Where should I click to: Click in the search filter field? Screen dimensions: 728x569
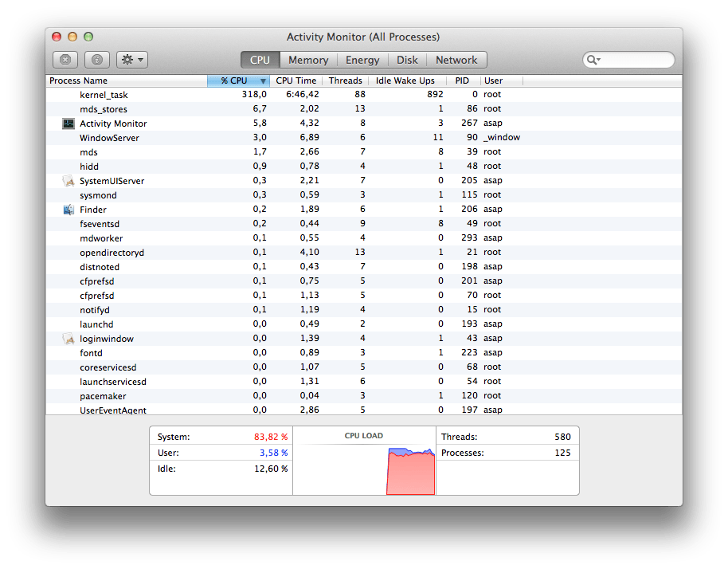pos(636,60)
